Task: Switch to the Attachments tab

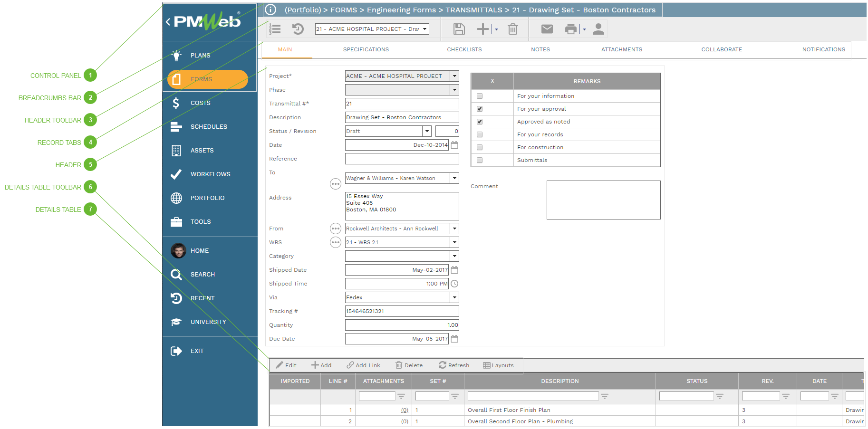Action: [x=621, y=49]
